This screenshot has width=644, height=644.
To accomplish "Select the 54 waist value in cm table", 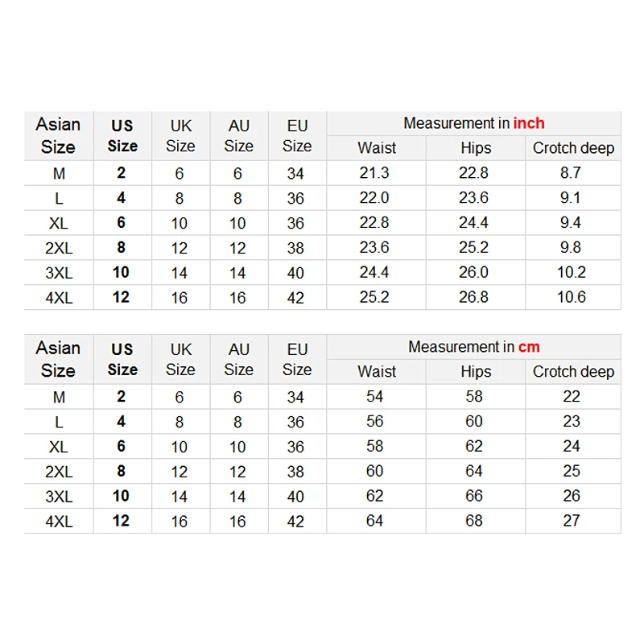I will click(x=374, y=397).
